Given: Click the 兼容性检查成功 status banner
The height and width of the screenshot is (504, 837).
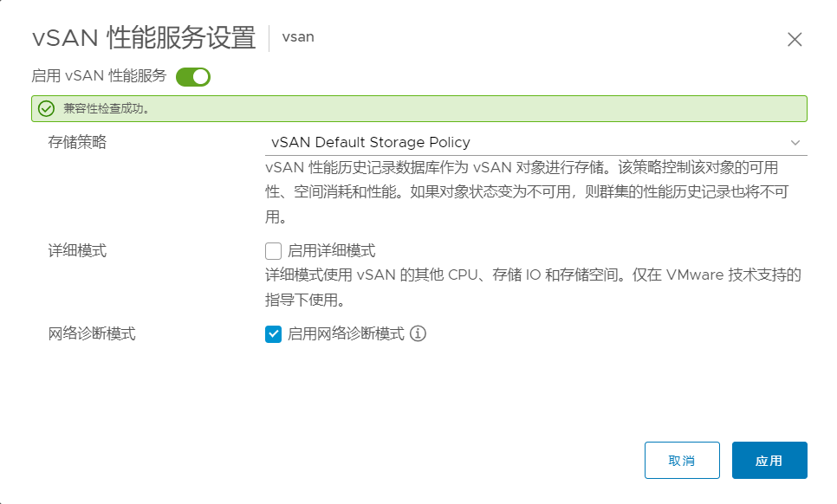Looking at the screenshot, I should click(419, 109).
